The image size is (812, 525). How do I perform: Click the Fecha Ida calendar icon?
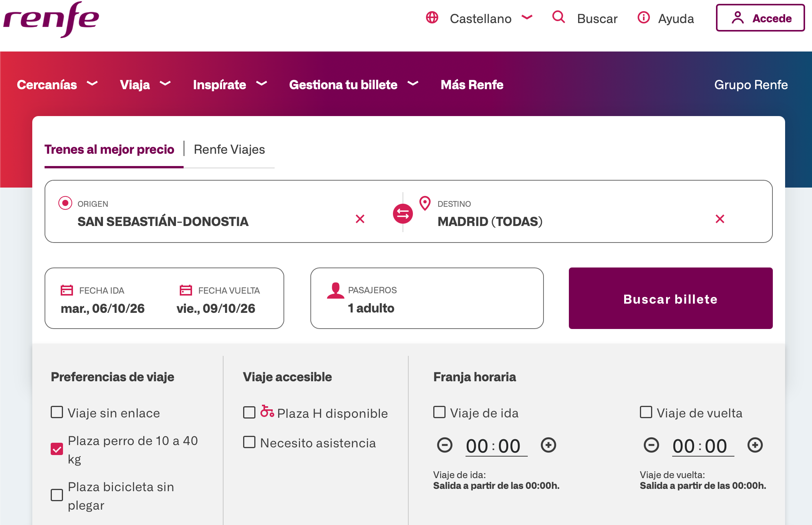(x=67, y=290)
